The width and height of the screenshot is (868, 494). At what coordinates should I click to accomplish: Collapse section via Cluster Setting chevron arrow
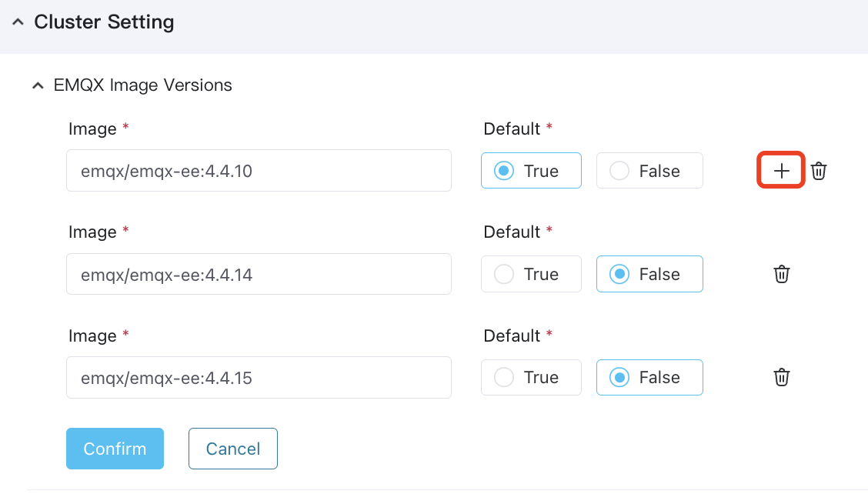coord(18,23)
